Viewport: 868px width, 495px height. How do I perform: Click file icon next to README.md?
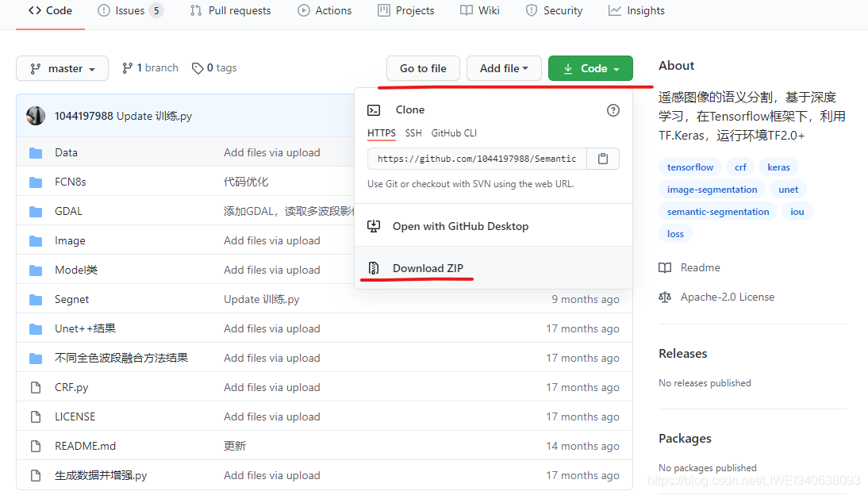tap(36, 446)
